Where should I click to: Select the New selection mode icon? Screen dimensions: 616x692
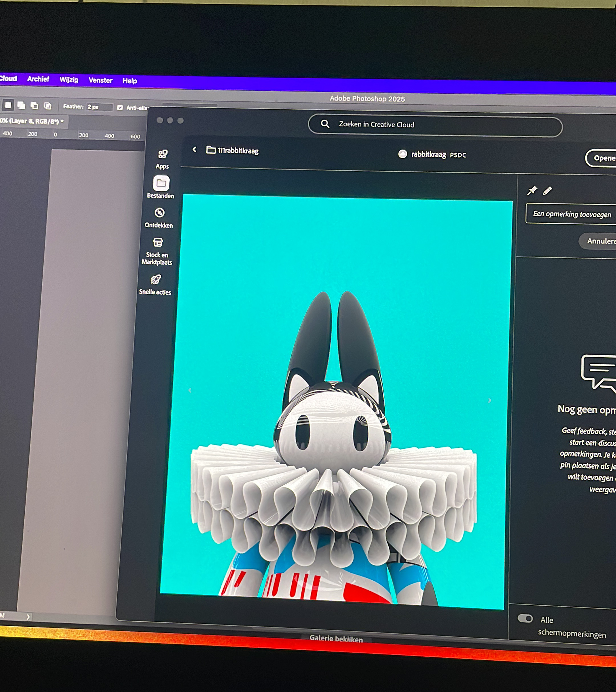(x=8, y=105)
